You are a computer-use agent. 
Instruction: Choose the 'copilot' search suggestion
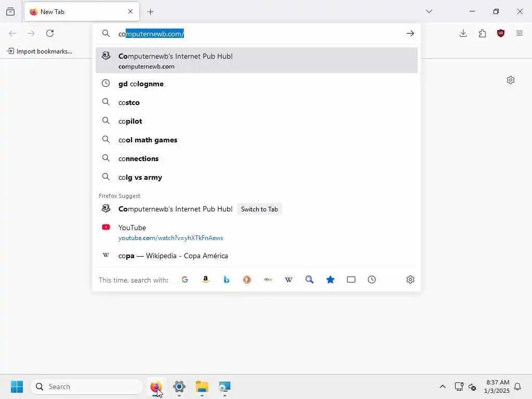pos(257,121)
